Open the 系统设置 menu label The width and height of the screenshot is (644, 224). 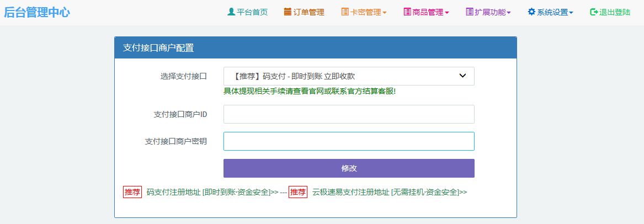pyautogui.click(x=552, y=12)
